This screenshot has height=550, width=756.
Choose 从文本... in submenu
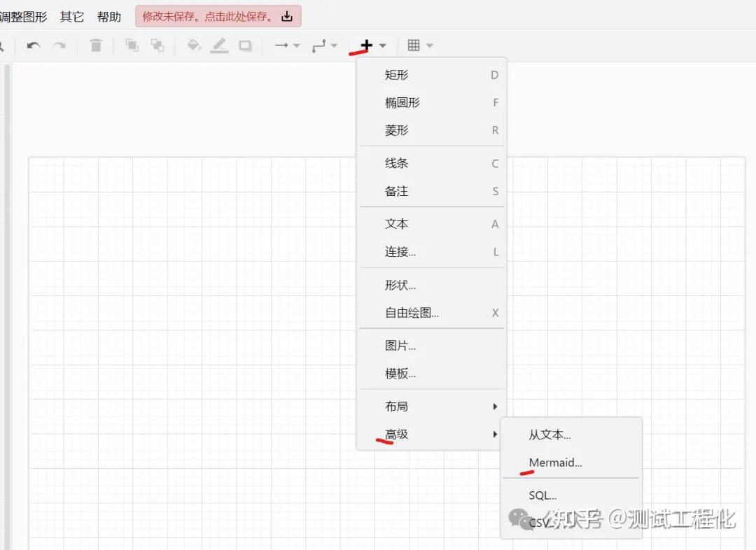571,435
